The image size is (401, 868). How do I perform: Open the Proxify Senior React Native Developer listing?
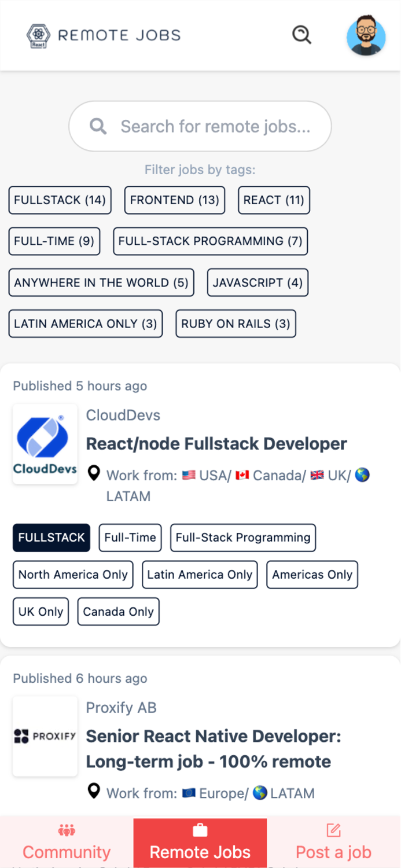(x=214, y=749)
